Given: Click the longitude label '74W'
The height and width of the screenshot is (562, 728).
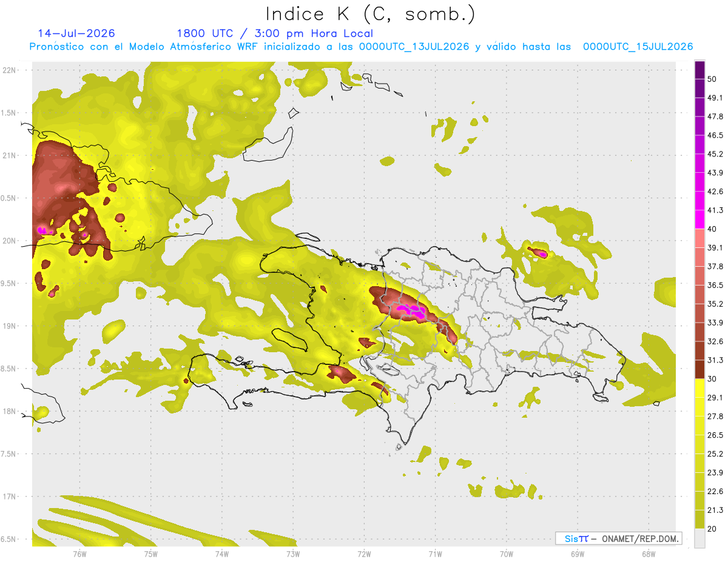Looking at the screenshot, I should coord(222,554).
